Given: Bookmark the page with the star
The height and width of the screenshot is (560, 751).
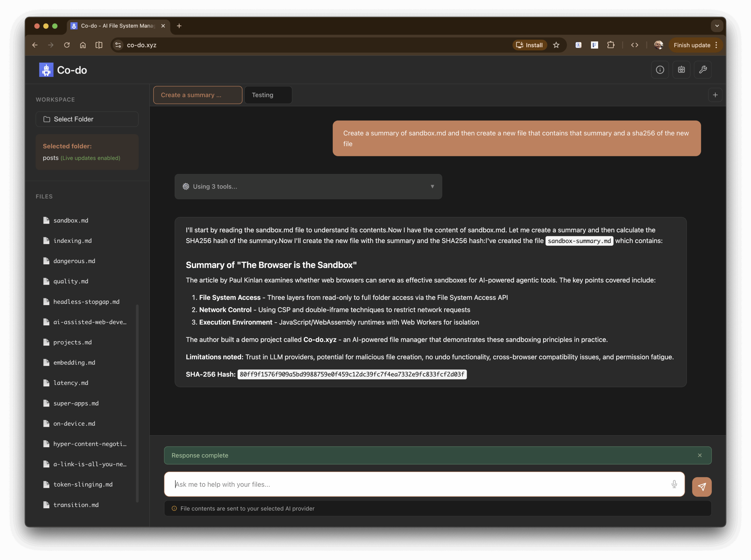Looking at the screenshot, I should (557, 45).
